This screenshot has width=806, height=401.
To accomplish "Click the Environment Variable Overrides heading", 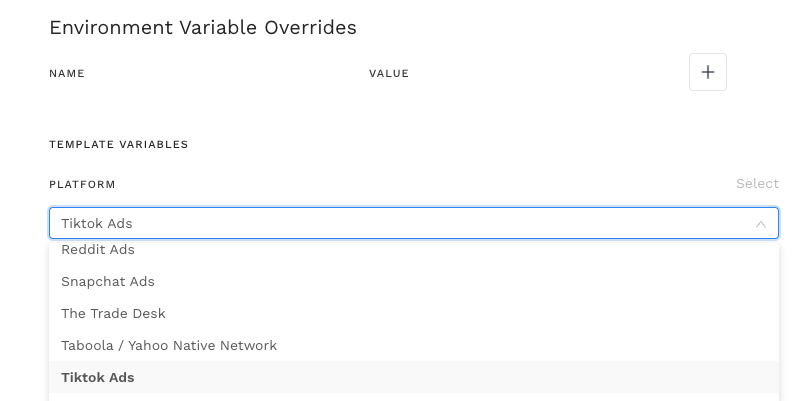I will click(203, 28).
